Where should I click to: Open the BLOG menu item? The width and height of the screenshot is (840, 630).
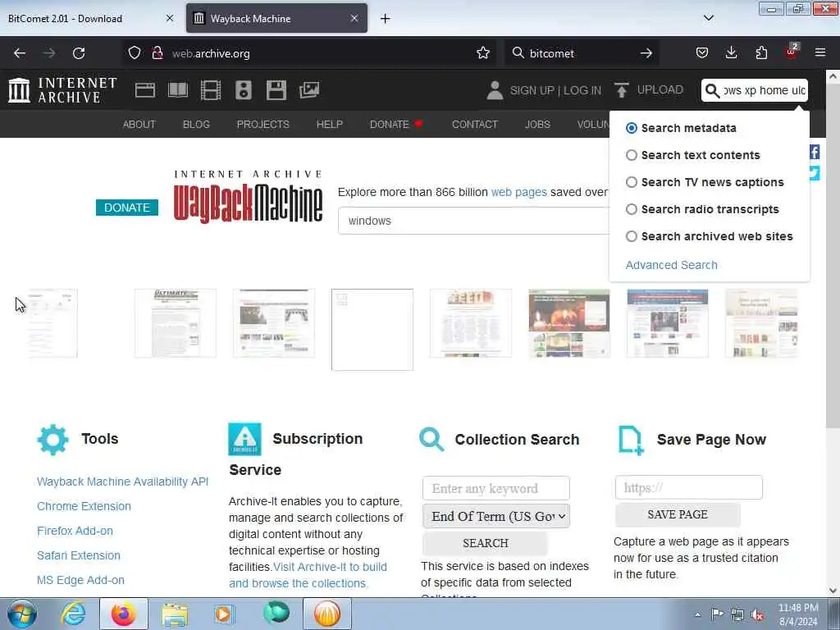click(x=196, y=125)
